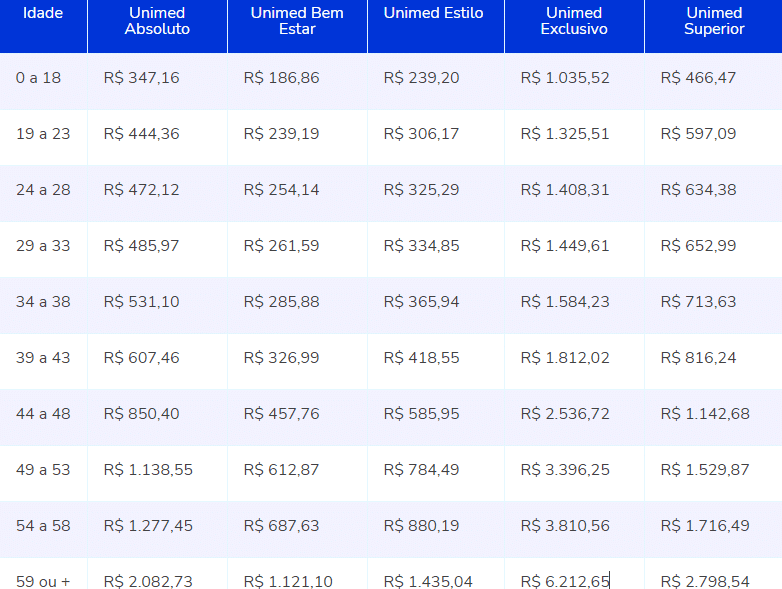Screen dimensions: 782x589
Task: Click the age range 49 a 53
Action: [43, 470]
